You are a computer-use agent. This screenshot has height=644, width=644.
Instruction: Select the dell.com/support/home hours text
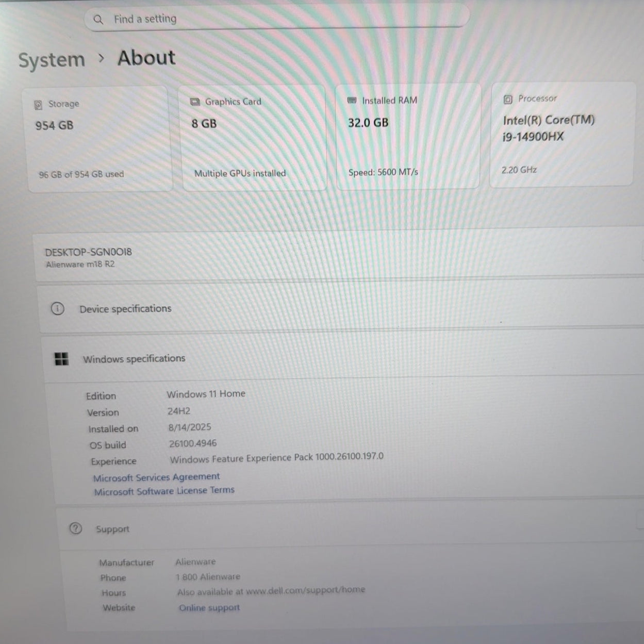pos(271,591)
